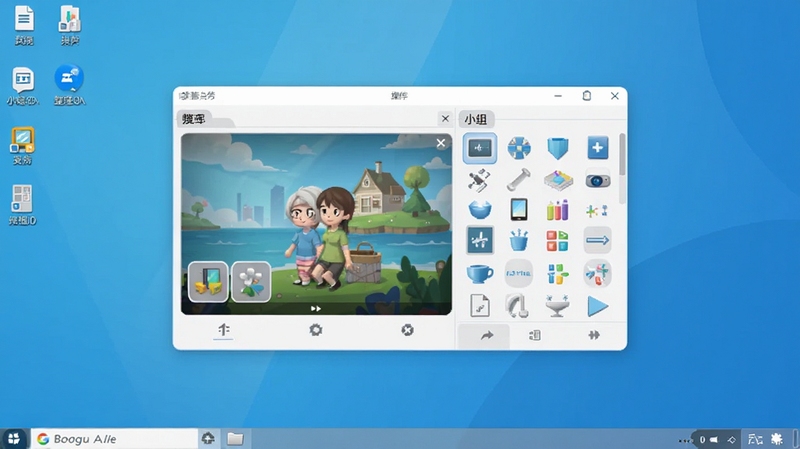This screenshot has height=449, width=800.
Task: Dismiss the cartoon image with white X
Action: [x=441, y=143]
